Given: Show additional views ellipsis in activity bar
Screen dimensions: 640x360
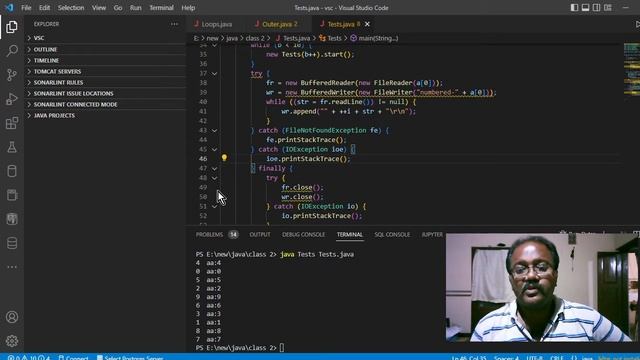Looking at the screenshot, I should point(12,267).
